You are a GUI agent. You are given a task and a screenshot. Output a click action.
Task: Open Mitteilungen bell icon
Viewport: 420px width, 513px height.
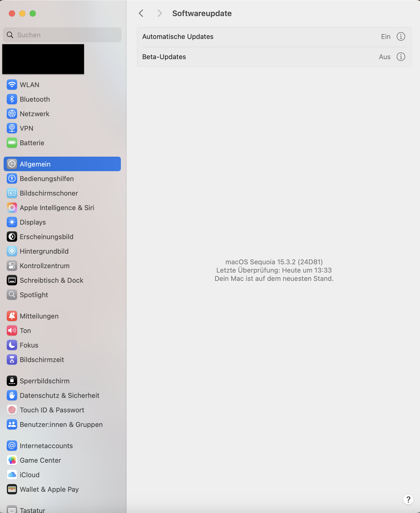coord(12,316)
